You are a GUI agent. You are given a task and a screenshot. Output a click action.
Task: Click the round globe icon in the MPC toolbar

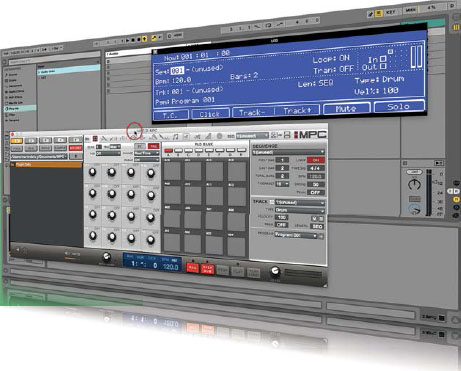pyautogui.click(x=219, y=136)
